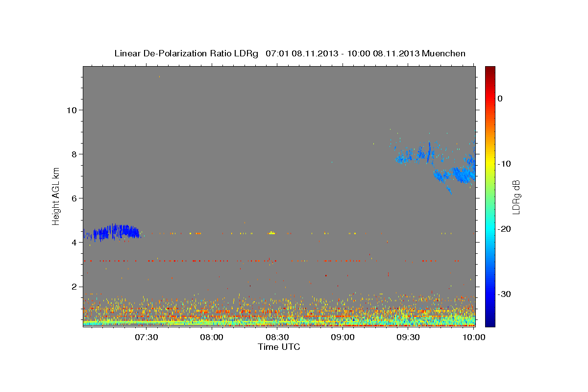
Task: Click the height tick label 4
Action: [x=73, y=243]
